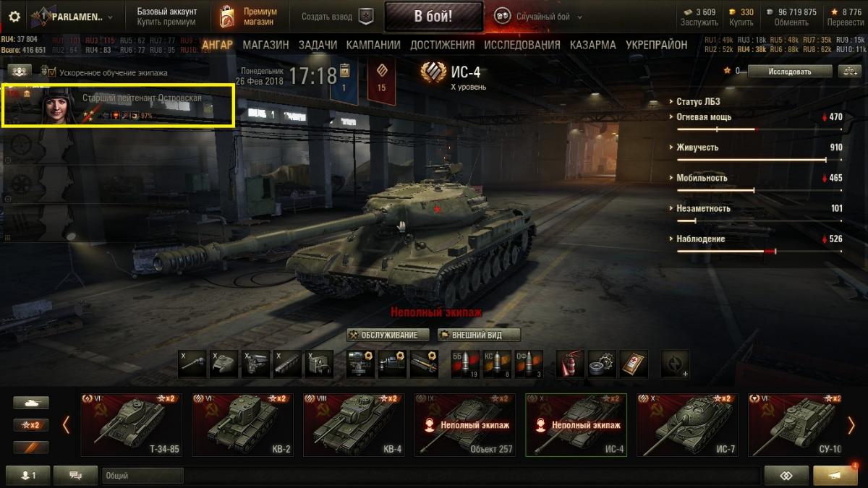The image size is (868, 488).
Task: Open the КАЗАРМА tab
Action: 593,45
